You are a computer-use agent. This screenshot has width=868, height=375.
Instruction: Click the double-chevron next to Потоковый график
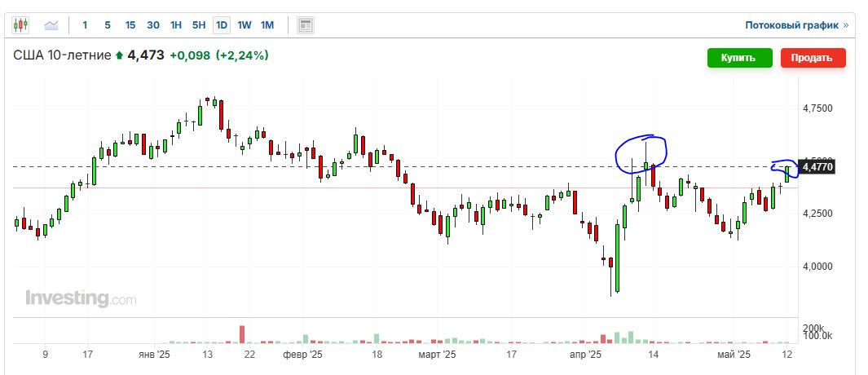pyautogui.click(x=845, y=25)
